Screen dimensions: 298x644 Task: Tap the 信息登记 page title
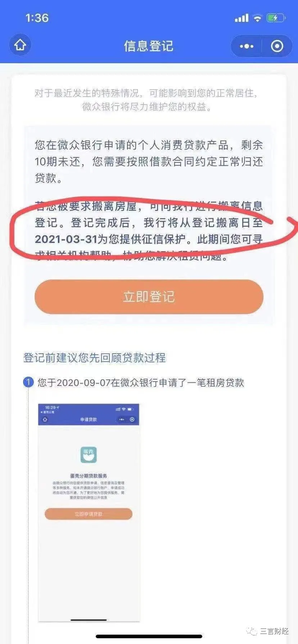(x=149, y=46)
